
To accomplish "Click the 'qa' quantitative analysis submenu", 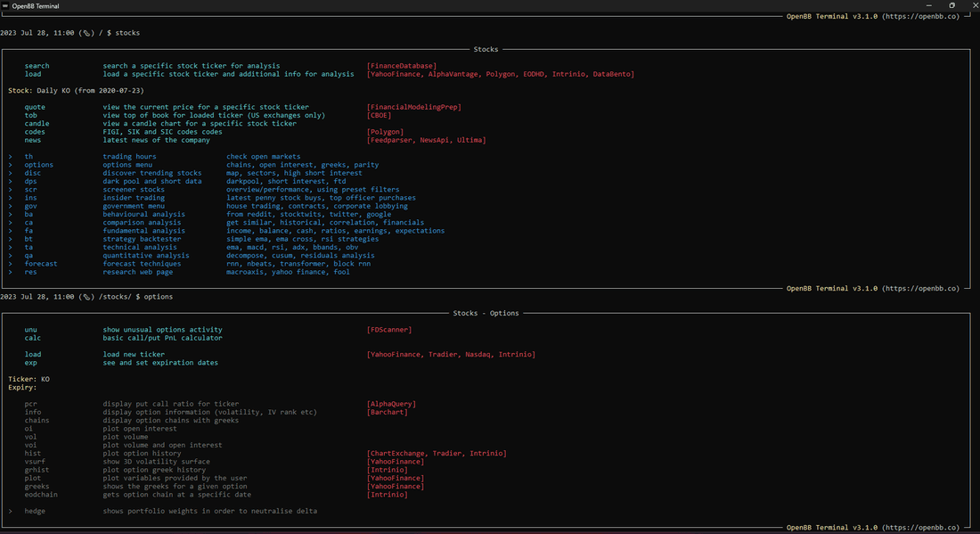I will pos(29,255).
